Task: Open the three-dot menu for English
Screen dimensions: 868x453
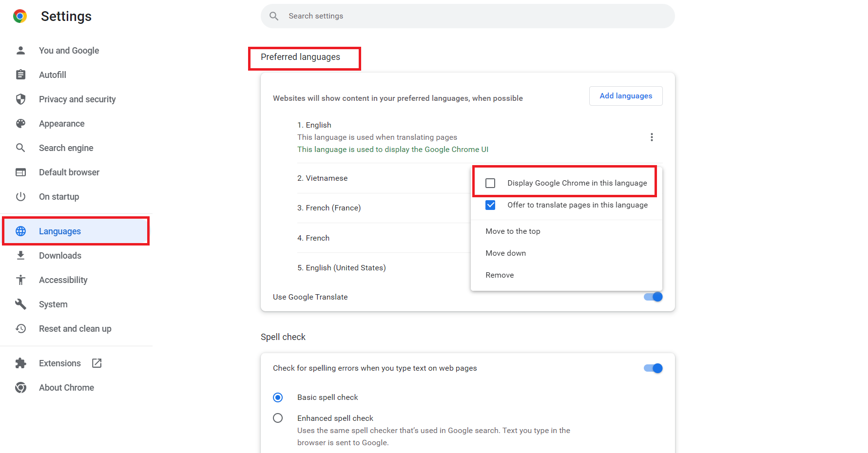Action: 652,137
